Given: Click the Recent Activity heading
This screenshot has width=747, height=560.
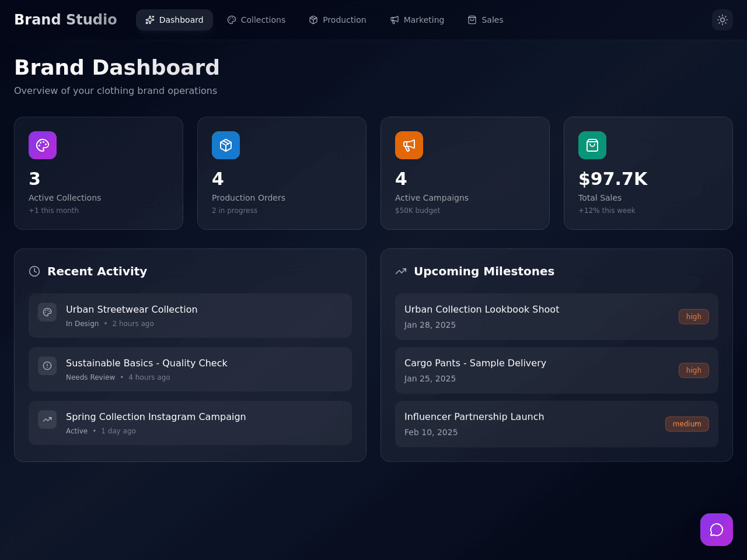Looking at the screenshot, I should (97, 271).
